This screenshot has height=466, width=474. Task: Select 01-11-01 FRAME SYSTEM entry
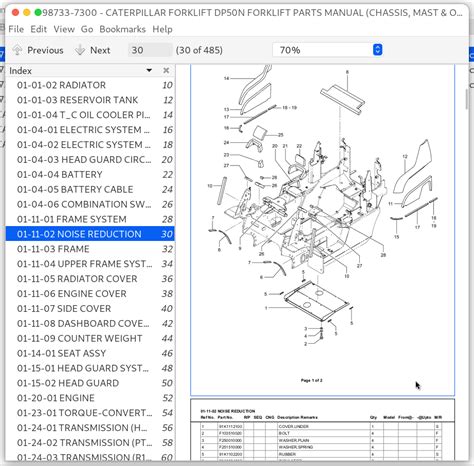pyautogui.click(x=90, y=219)
